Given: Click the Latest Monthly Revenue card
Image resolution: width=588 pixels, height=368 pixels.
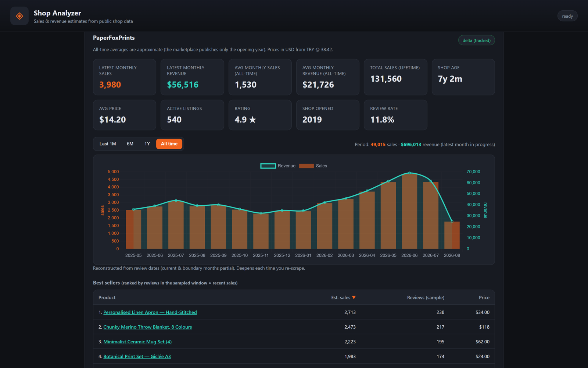Looking at the screenshot, I should (192, 77).
